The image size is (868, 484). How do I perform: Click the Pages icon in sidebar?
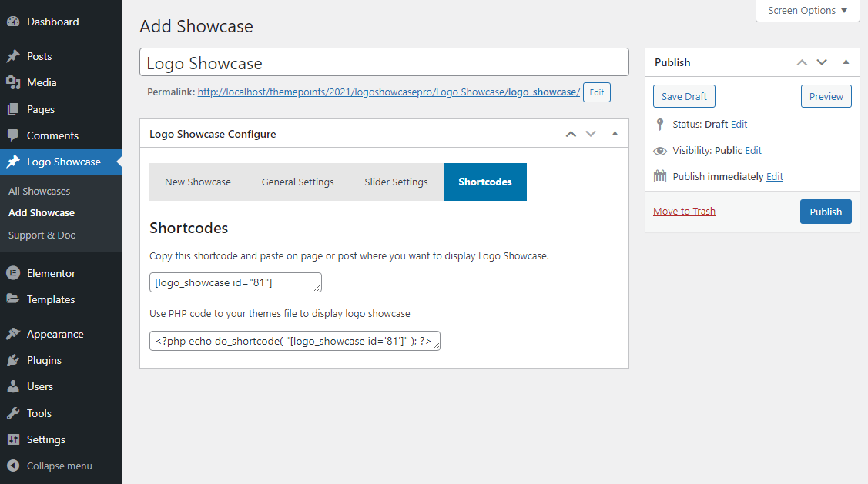[x=13, y=109]
